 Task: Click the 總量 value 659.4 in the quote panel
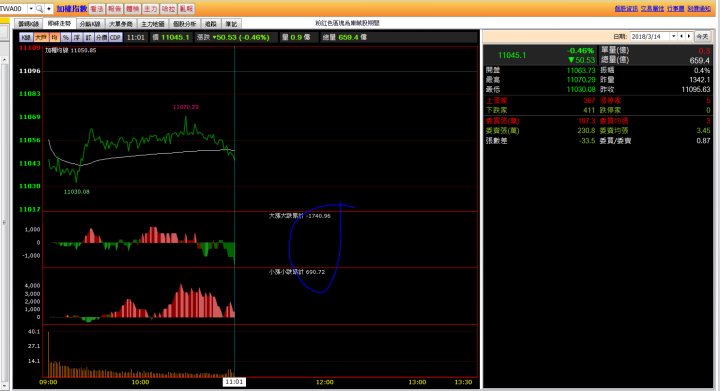coord(700,60)
